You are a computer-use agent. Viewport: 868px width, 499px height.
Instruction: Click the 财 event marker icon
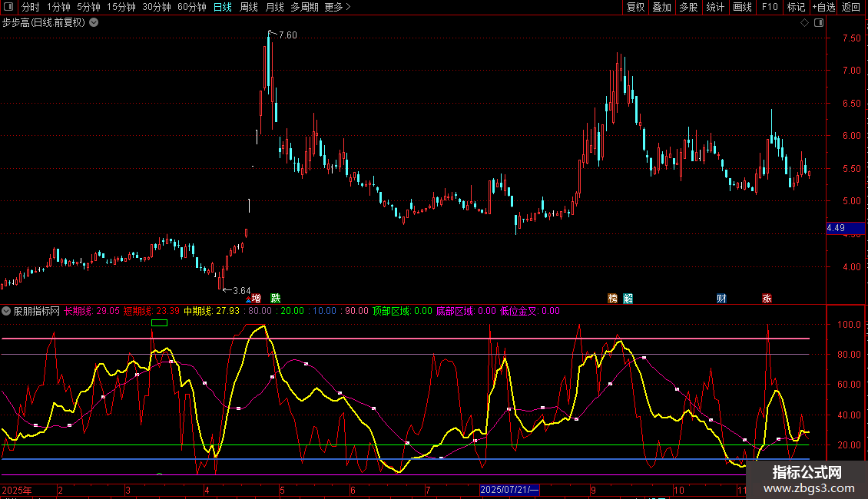click(x=721, y=298)
